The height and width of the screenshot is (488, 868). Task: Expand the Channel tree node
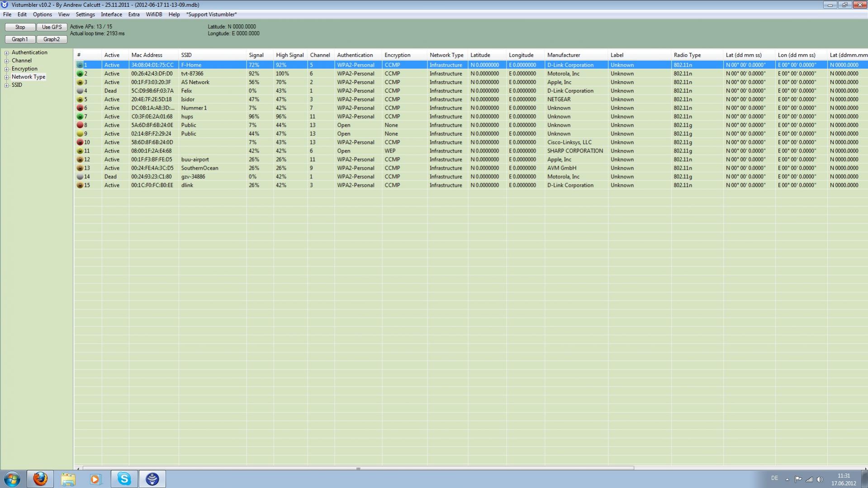[7, 61]
